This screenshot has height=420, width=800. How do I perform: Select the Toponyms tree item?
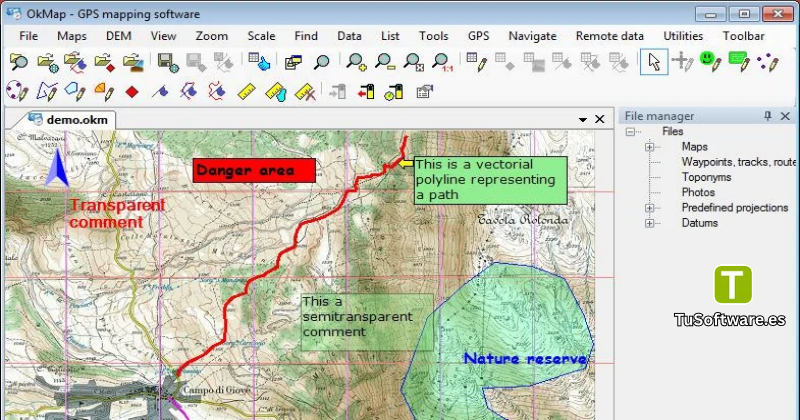click(x=706, y=177)
